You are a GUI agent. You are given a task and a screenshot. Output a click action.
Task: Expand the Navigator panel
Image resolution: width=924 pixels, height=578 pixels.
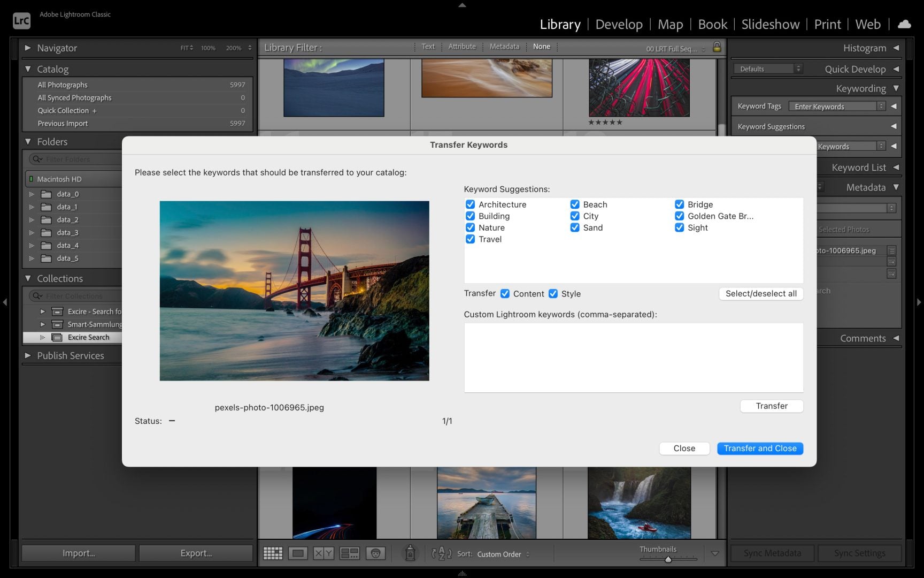click(28, 48)
